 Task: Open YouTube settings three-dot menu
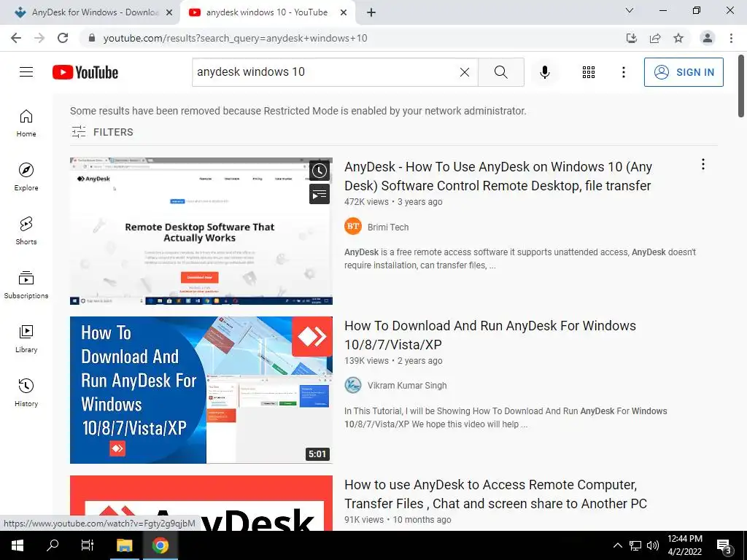623,72
